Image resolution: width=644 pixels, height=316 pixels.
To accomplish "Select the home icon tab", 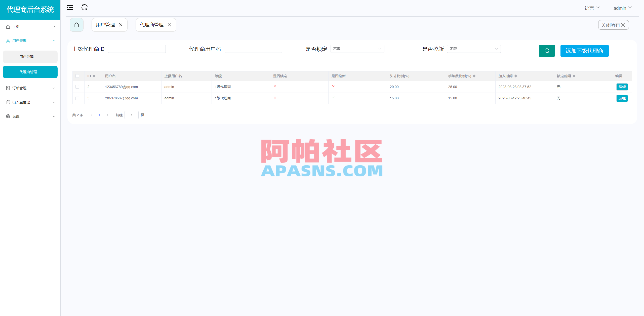I will [76, 25].
